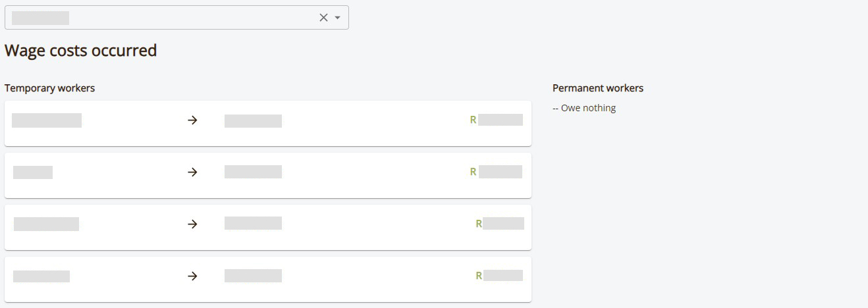Click the arrow icon in fourth worker row
The width and height of the screenshot is (868, 308).
192,276
